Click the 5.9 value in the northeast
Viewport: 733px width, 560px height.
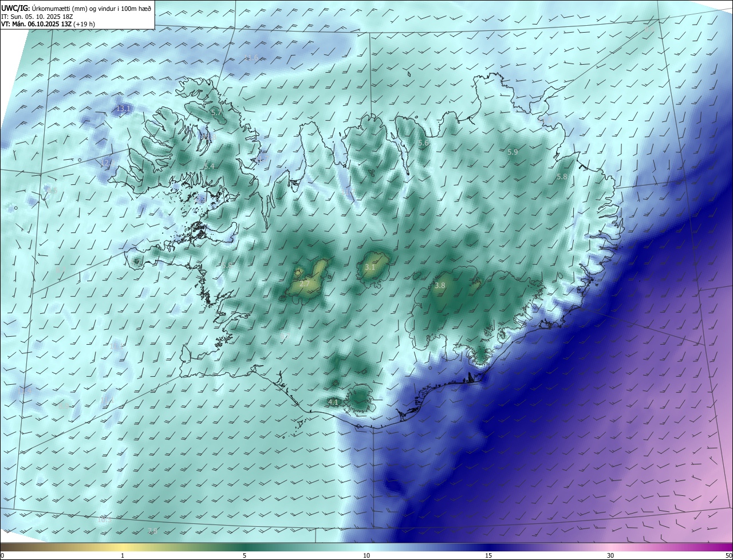[513, 152]
